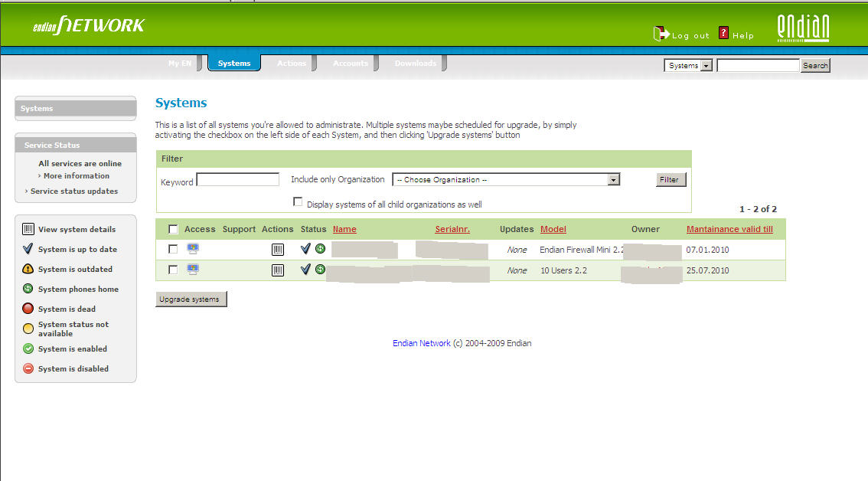Enable display systems of all child organizations
The width and height of the screenshot is (868, 481).
coord(299,202)
